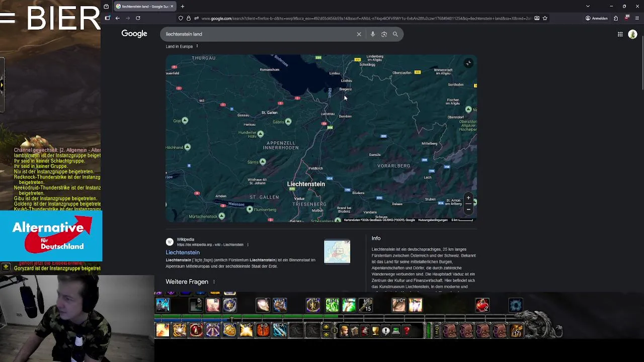644x362 pixels.
Task: Open the Land in Europa options menu
Action: [x=197, y=46]
